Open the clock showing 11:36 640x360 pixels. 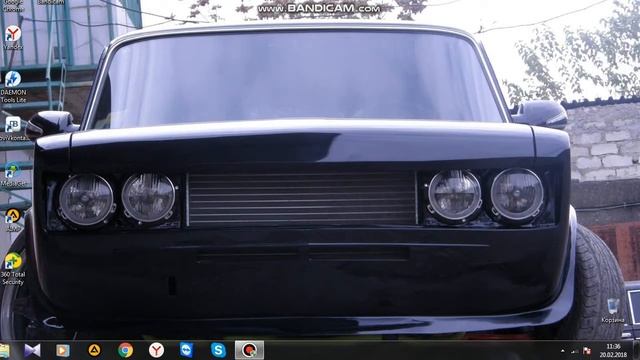(613, 351)
